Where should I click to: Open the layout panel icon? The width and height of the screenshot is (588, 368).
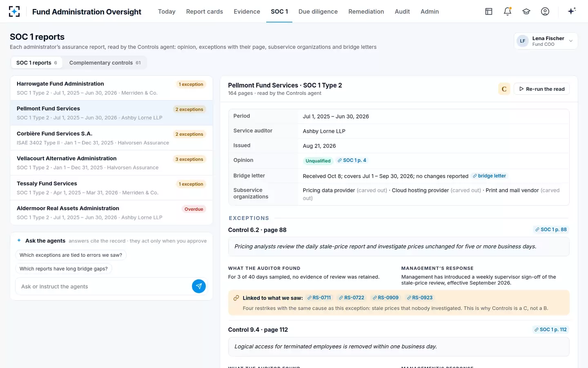(x=489, y=11)
